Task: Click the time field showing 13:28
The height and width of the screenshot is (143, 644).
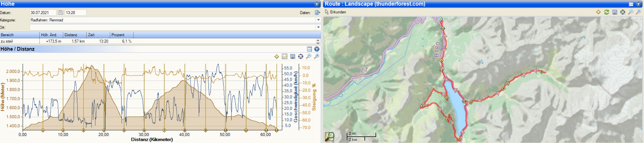Action: (x=75, y=13)
